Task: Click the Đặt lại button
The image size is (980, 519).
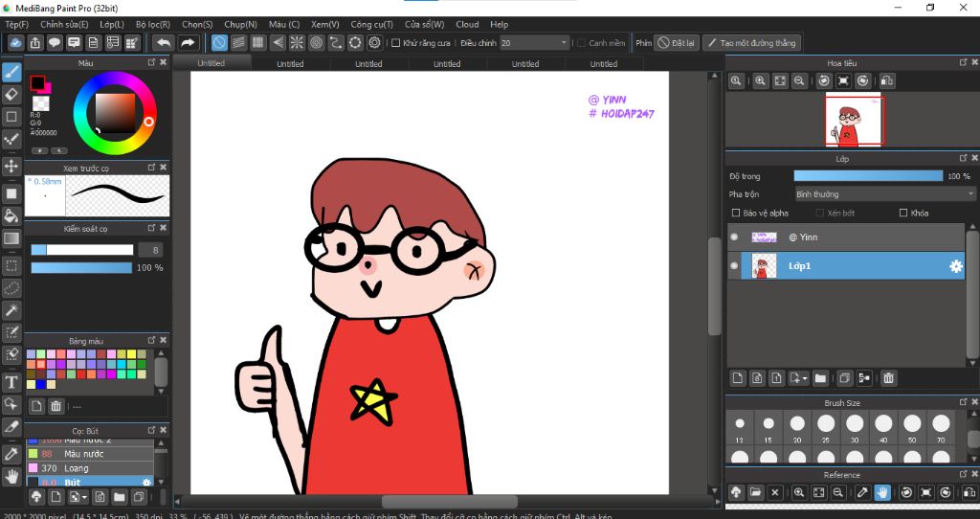Action: [x=677, y=43]
